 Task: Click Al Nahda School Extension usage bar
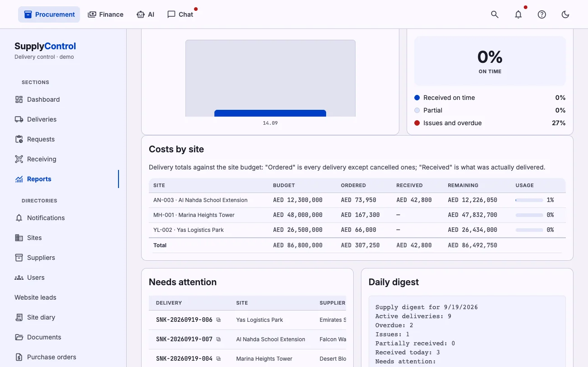529,200
